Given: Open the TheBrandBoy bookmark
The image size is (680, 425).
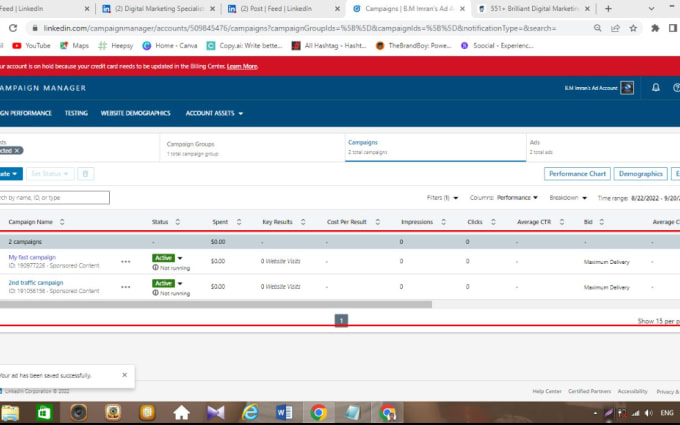Looking at the screenshot, I should (x=413, y=46).
